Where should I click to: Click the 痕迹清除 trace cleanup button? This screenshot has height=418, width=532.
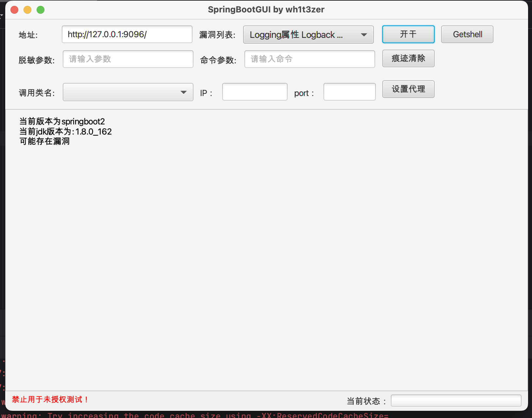(x=408, y=58)
